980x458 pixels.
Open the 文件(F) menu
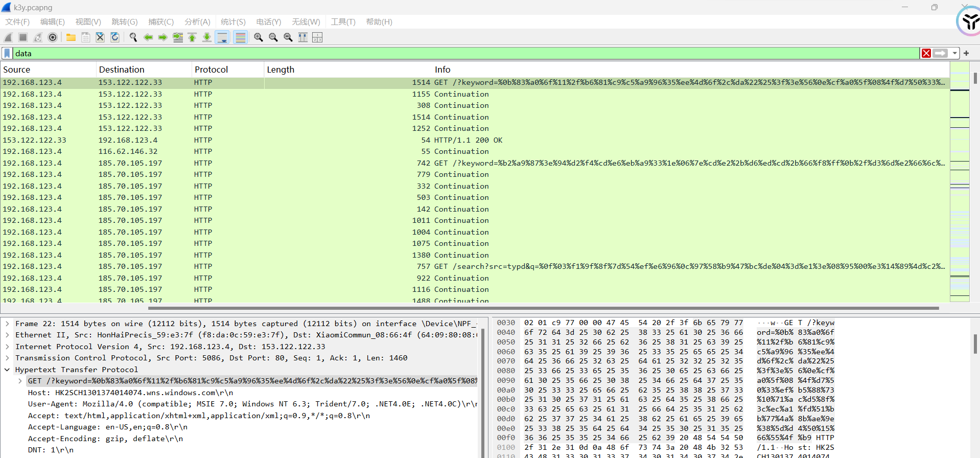tap(17, 22)
